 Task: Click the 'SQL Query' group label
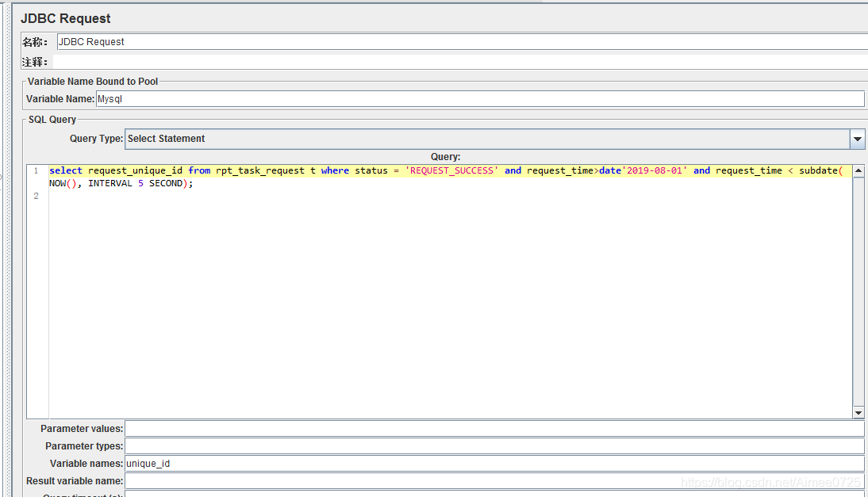tap(52, 120)
